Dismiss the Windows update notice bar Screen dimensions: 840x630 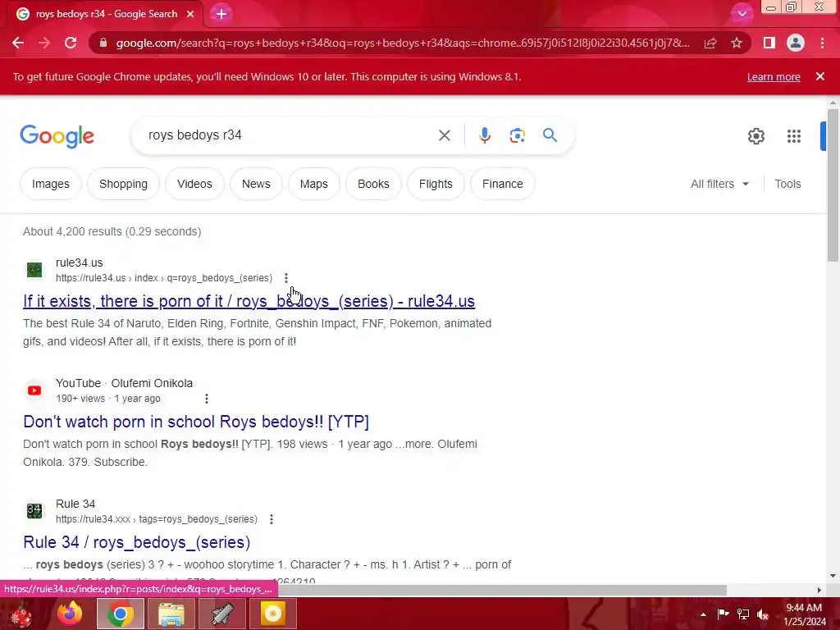(819, 76)
